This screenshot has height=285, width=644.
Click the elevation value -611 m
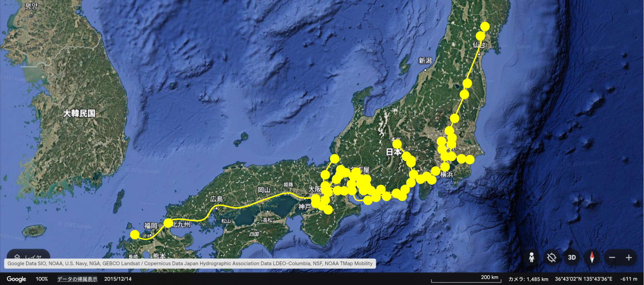[629, 279]
